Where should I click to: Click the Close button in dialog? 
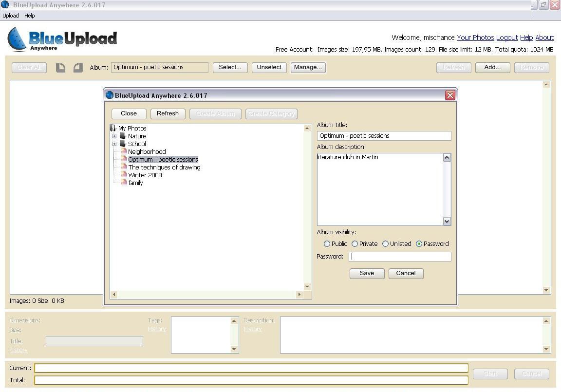129,114
